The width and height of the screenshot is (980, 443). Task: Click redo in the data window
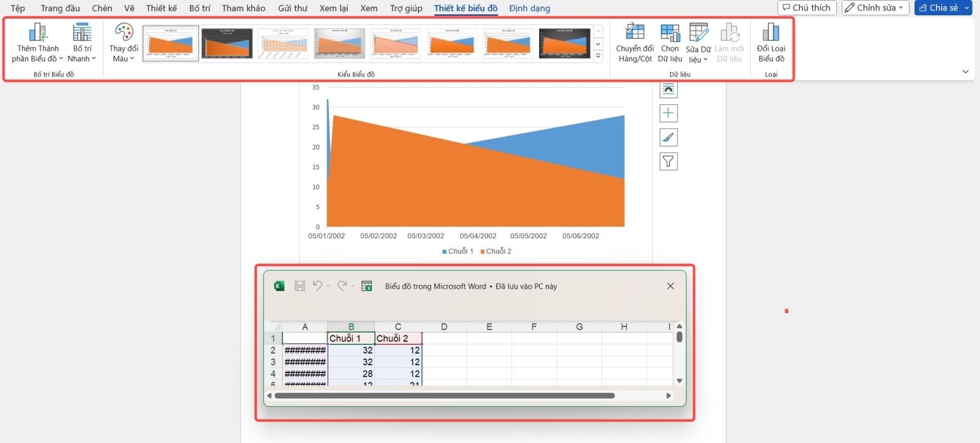coord(342,286)
